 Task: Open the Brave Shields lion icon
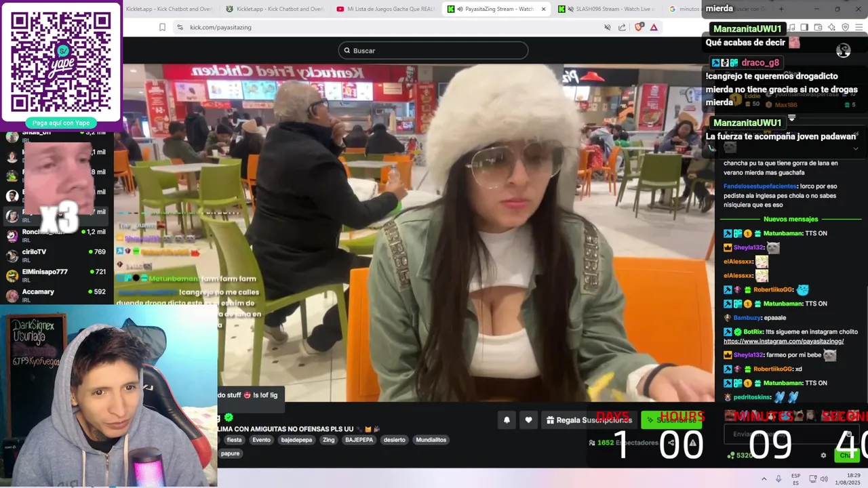coord(639,27)
